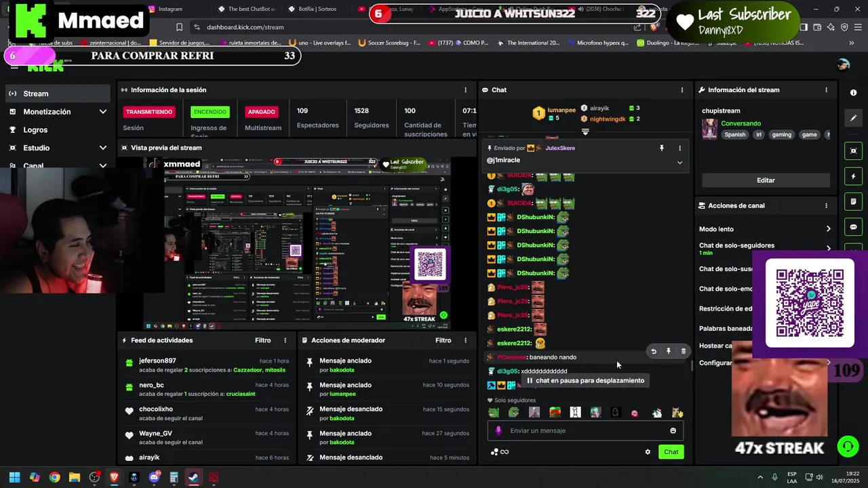Screen dimensions: 868x488
Task: Click the APAGADO multistream badge
Action: [x=261, y=112]
